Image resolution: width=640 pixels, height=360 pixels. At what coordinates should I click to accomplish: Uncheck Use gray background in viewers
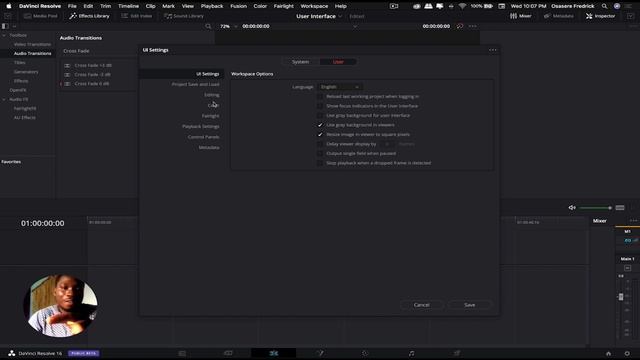click(320, 125)
